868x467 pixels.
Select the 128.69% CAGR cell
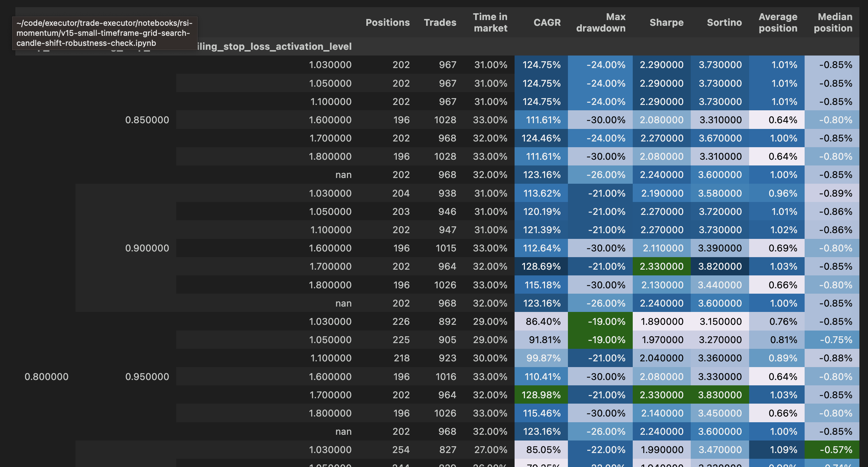click(x=541, y=266)
